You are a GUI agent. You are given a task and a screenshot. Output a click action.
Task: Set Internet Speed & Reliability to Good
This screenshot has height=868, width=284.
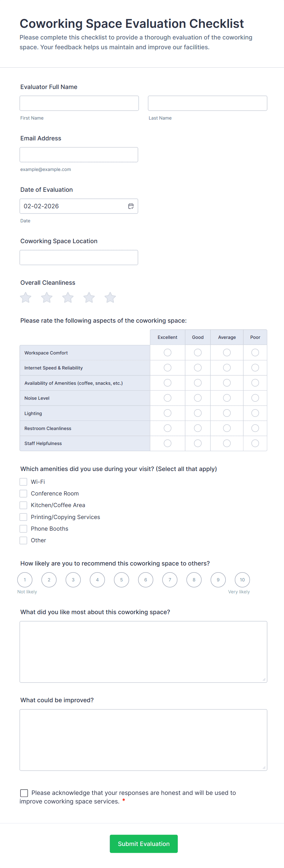(x=198, y=368)
